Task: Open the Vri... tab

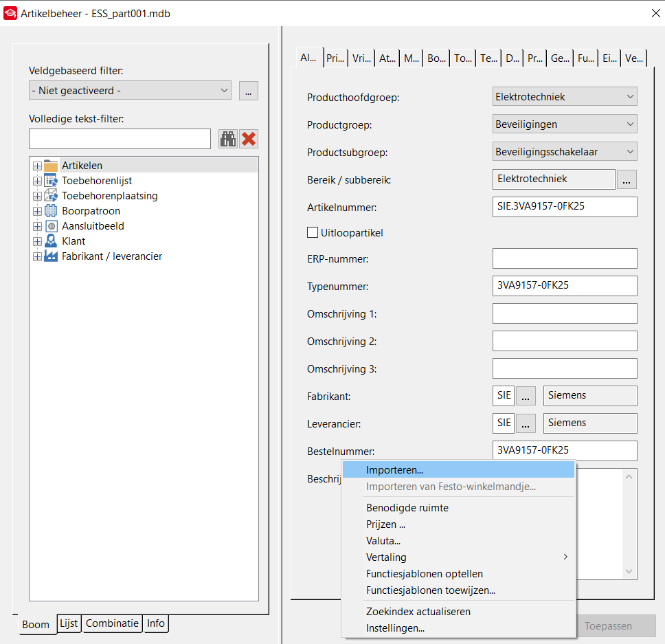Action: (361, 58)
